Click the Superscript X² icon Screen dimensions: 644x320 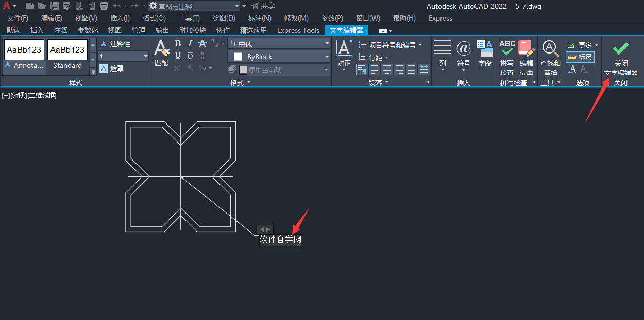[177, 68]
